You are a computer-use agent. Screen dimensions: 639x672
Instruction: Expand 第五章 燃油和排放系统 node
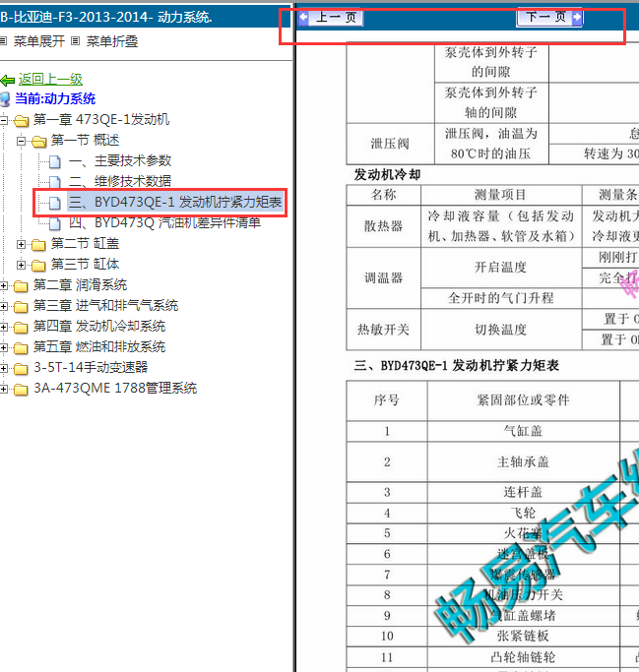[3, 347]
